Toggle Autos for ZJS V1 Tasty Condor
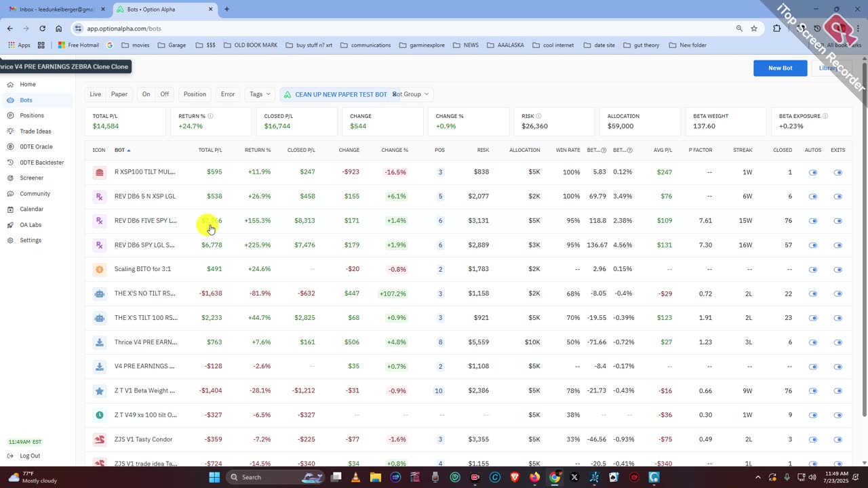The width and height of the screenshot is (868, 488). pos(813,439)
